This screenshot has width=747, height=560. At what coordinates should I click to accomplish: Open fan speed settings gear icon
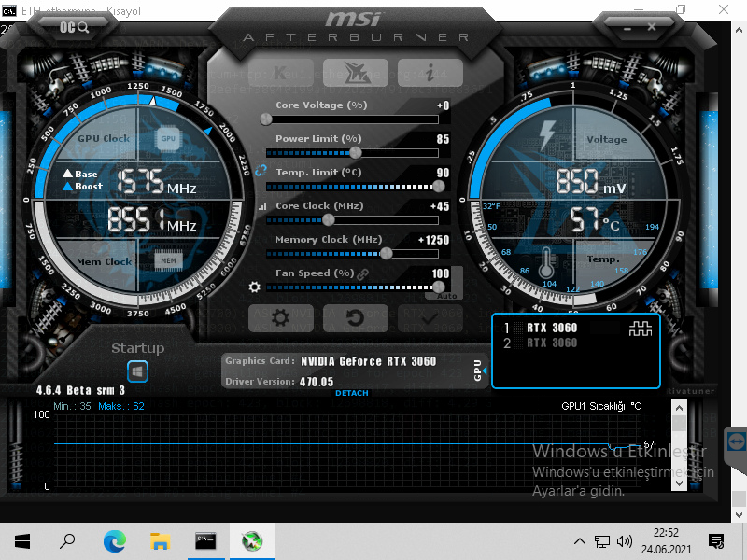[x=254, y=287]
